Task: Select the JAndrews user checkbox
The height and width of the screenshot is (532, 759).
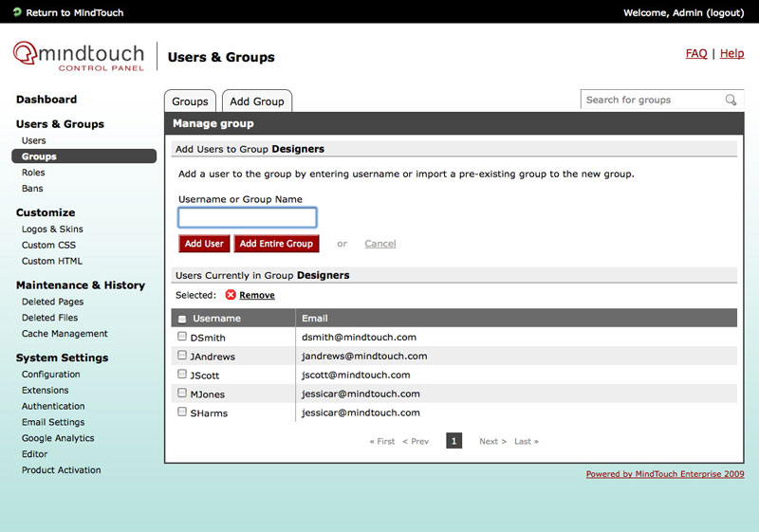Action: pyautogui.click(x=182, y=356)
